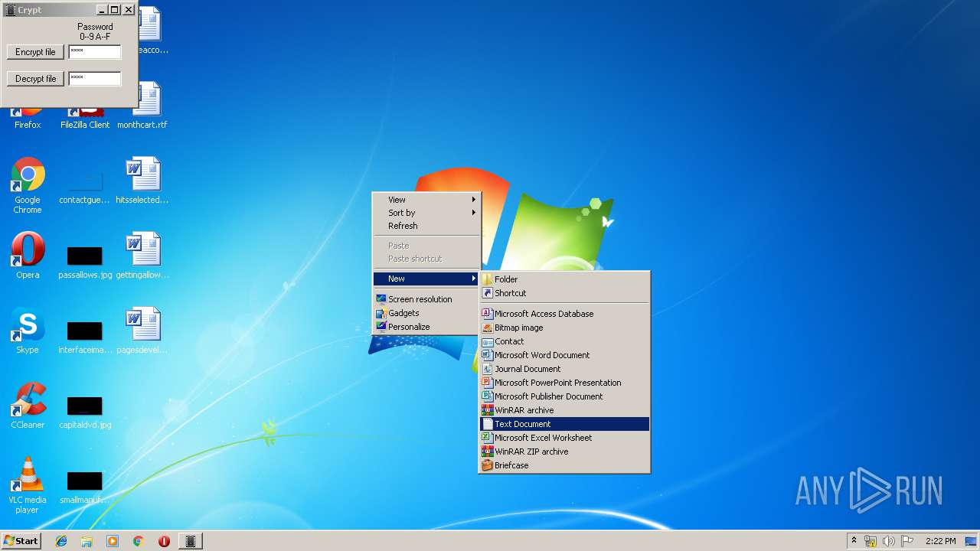This screenshot has height=551, width=980.
Task: Create a new WinRAR archive
Action: (x=564, y=410)
